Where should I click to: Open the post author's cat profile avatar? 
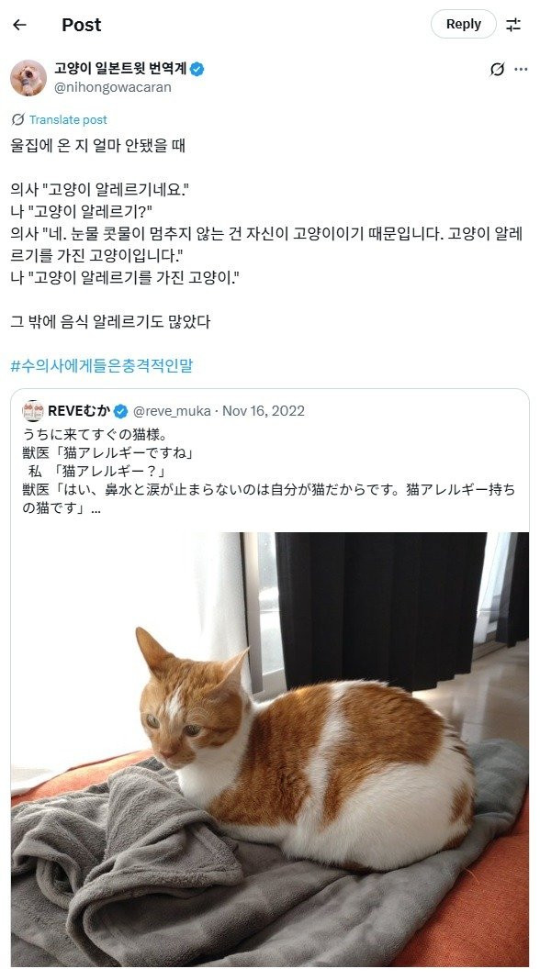point(28,77)
